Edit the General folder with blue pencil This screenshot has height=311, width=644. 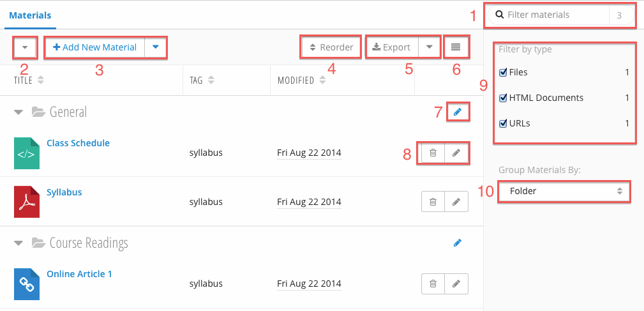coord(458,112)
